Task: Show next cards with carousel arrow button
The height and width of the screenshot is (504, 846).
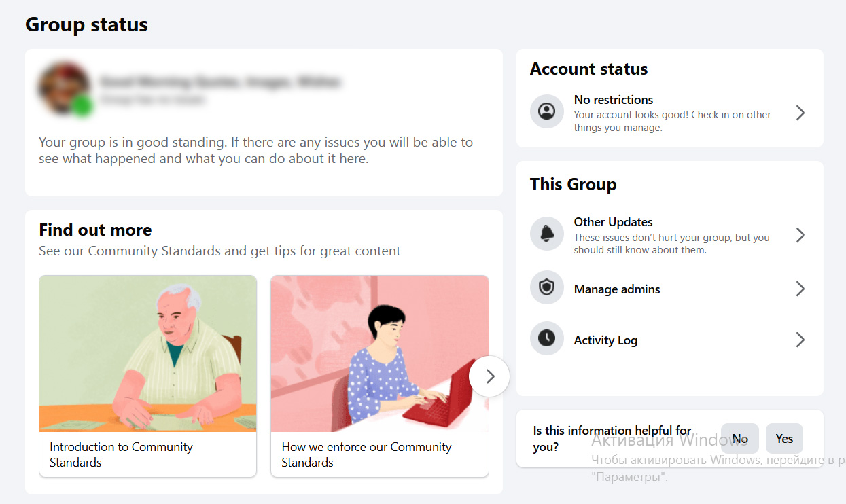Action: coord(489,376)
